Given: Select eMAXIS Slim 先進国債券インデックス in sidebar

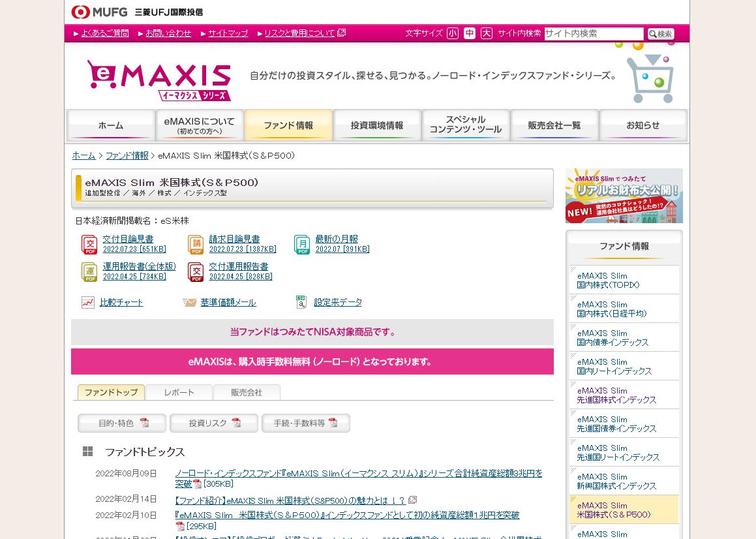Looking at the screenshot, I should pos(624,423).
